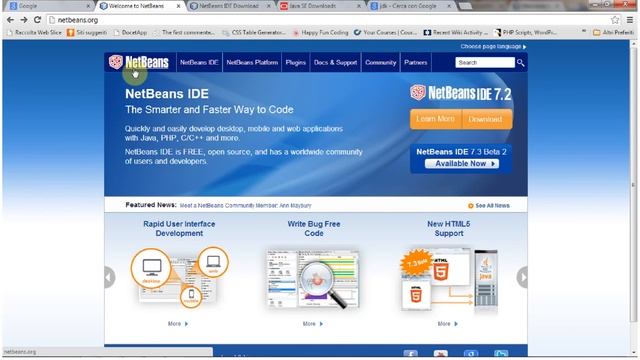Image resolution: width=640 pixels, height=360 pixels.
Task: Open the Recent Wiki Activity bookmark
Action: point(456,32)
